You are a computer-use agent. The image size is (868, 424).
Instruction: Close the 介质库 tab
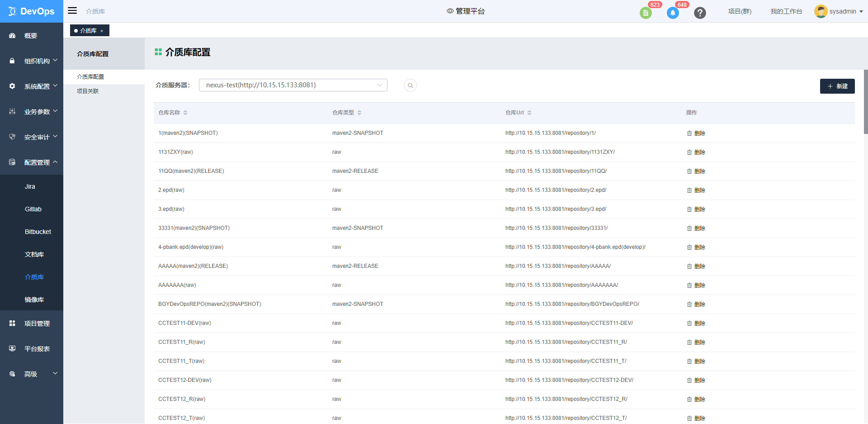(x=102, y=31)
